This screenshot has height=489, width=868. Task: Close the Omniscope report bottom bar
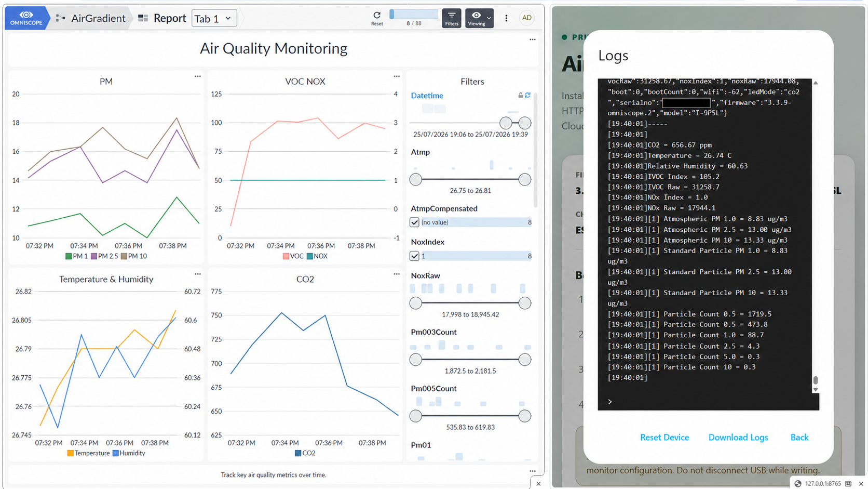pyautogui.click(x=538, y=484)
